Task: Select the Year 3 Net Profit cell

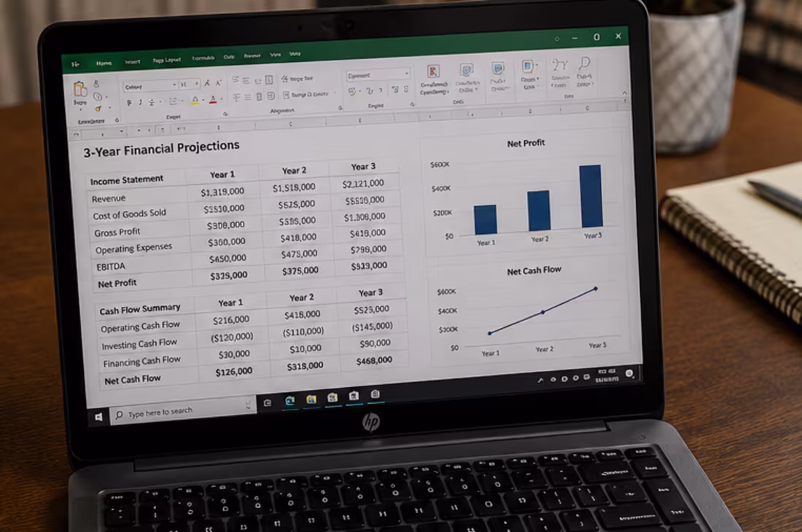Action: coord(369,266)
